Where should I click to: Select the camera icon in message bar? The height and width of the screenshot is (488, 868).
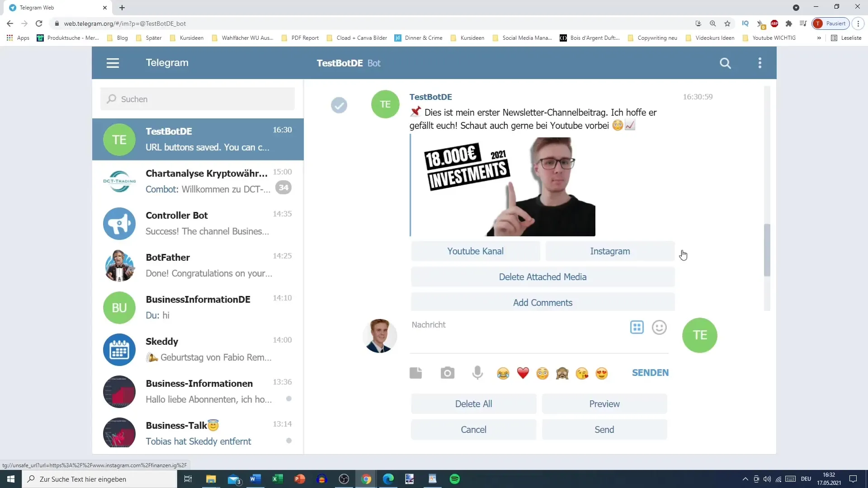(447, 372)
